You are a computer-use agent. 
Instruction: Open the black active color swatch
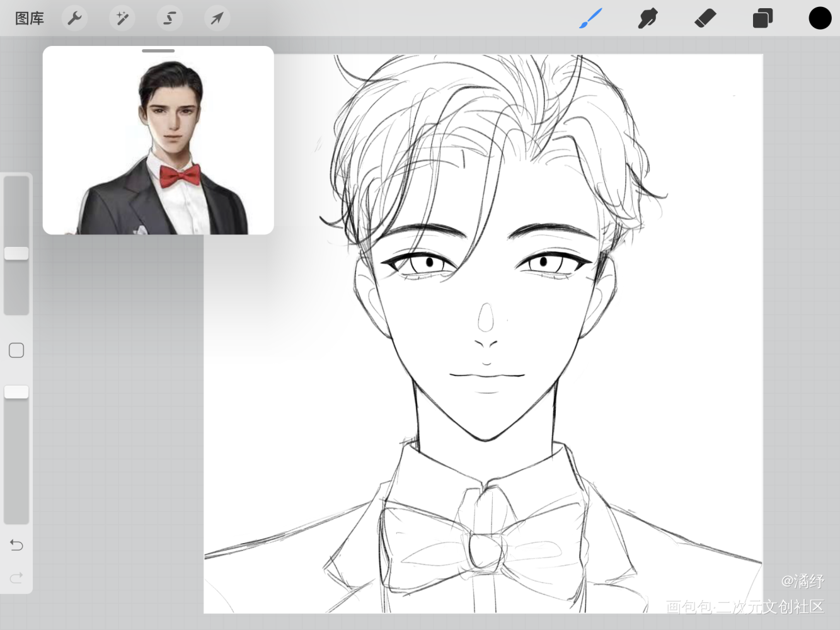tap(820, 18)
